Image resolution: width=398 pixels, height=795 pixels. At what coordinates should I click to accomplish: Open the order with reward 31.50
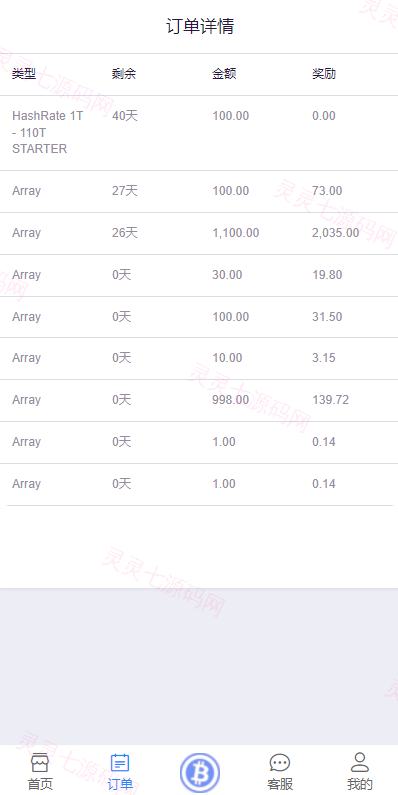click(199, 317)
